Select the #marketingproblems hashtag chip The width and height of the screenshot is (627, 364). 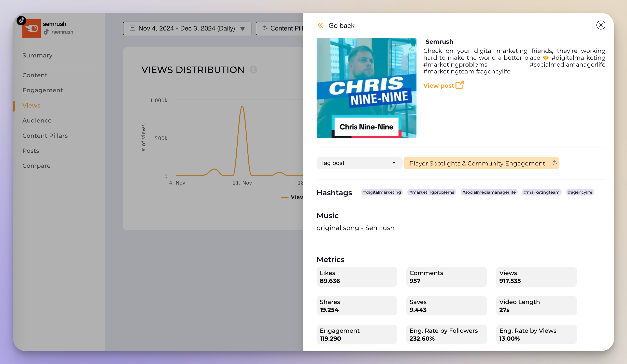pyautogui.click(x=432, y=192)
